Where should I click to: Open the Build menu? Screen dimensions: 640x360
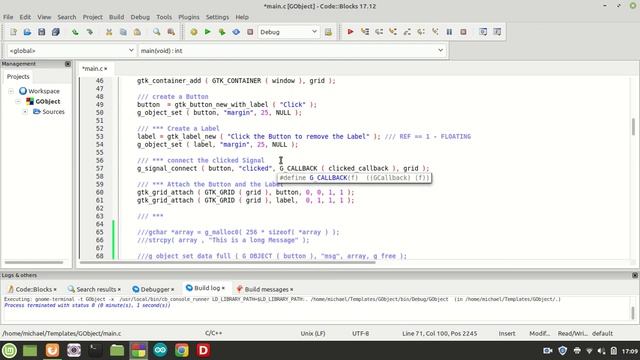click(x=116, y=17)
